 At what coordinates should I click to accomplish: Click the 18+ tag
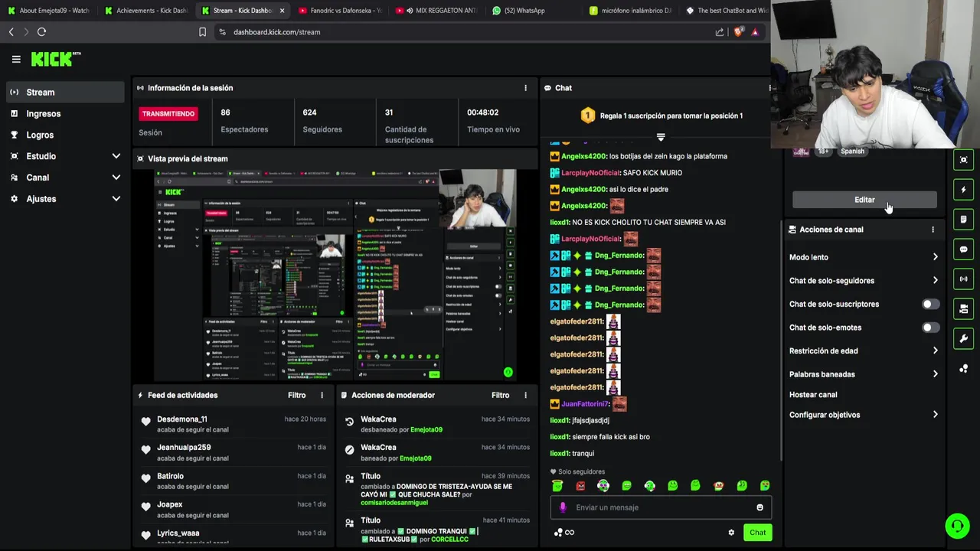click(824, 152)
